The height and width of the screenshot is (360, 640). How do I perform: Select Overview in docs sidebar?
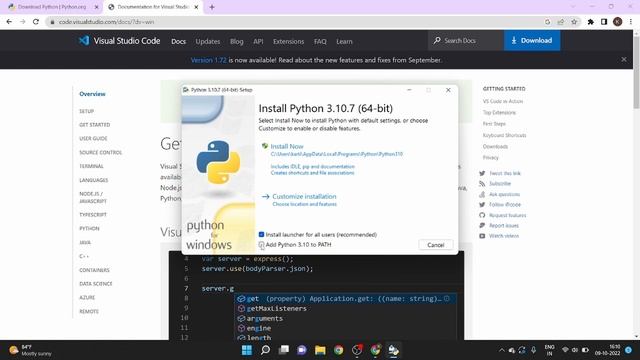coord(92,94)
